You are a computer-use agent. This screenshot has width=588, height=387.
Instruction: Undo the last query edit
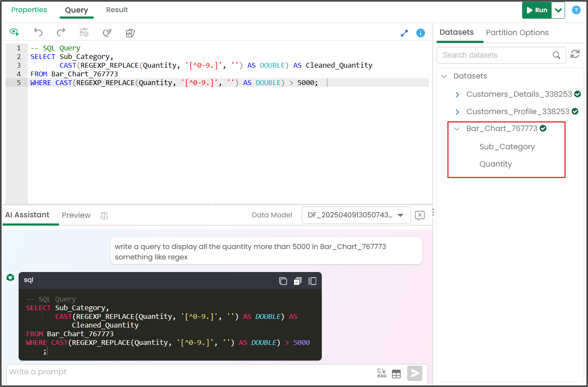(x=38, y=32)
